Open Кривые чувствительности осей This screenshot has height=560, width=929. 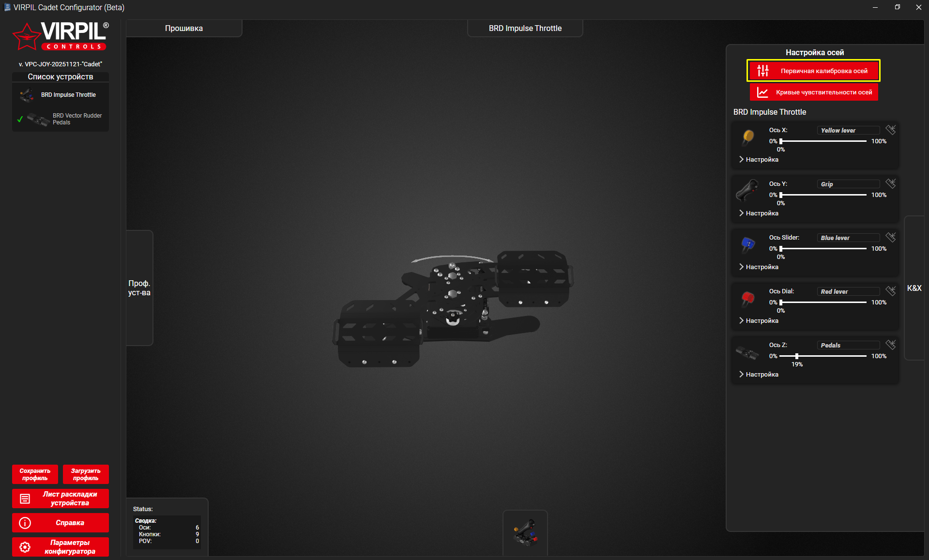tap(813, 92)
